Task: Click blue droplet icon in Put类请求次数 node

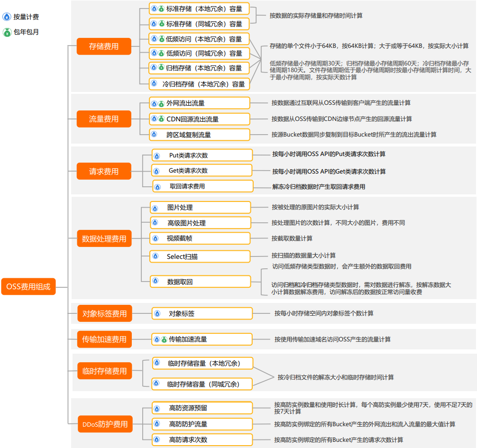Action: pyautogui.click(x=156, y=156)
